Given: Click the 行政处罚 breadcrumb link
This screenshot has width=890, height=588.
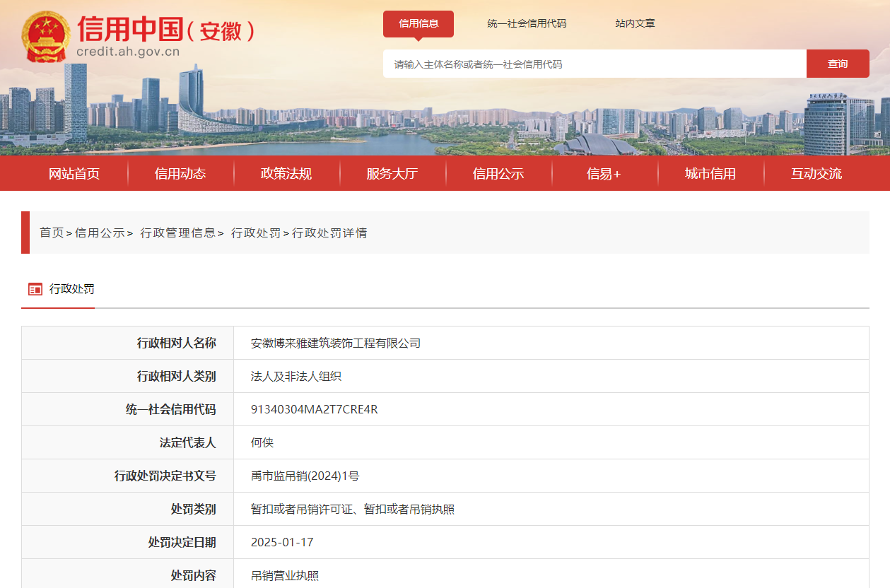Looking at the screenshot, I should pos(256,233).
